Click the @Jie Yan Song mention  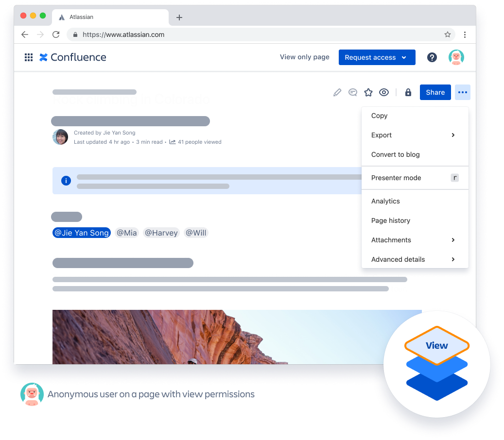pos(82,233)
